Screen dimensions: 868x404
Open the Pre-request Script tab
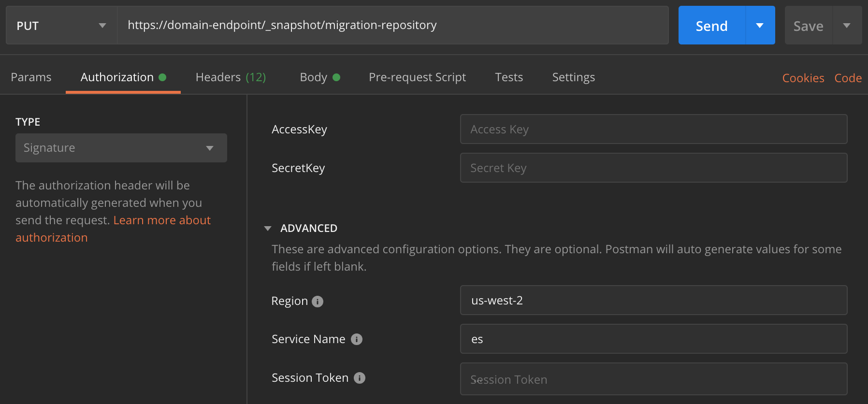pyautogui.click(x=417, y=77)
